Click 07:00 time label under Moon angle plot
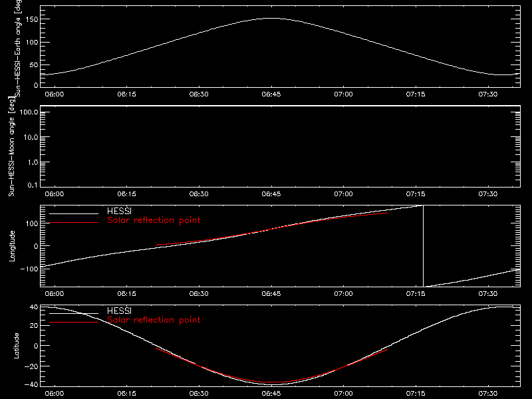Image resolution: width=532 pixels, height=399 pixels. click(x=343, y=194)
